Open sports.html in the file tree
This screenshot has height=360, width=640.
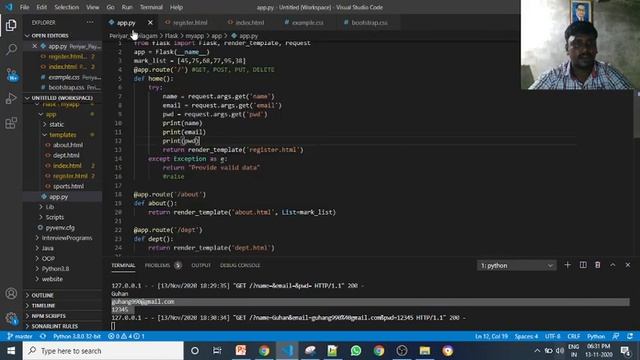coord(68,186)
